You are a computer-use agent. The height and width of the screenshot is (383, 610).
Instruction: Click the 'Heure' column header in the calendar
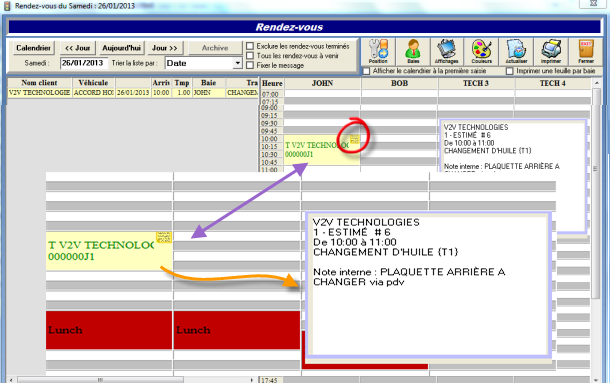coord(272,83)
